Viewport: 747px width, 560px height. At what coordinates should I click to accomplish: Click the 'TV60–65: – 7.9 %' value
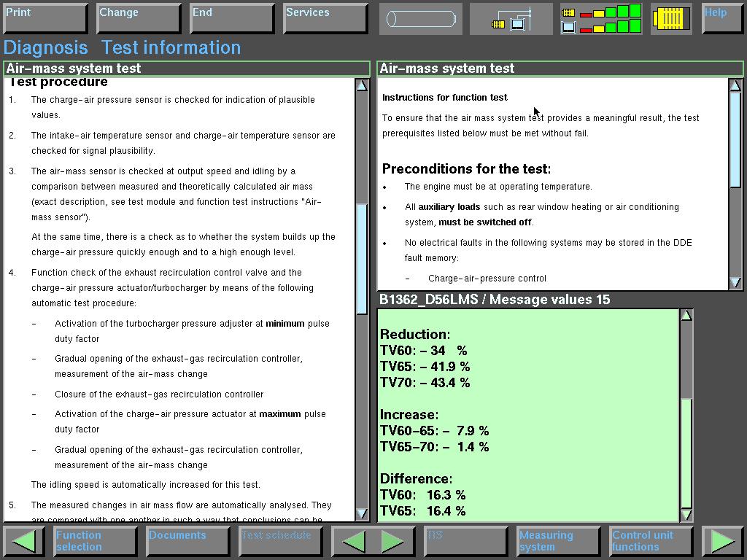click(x=435, y=431)
